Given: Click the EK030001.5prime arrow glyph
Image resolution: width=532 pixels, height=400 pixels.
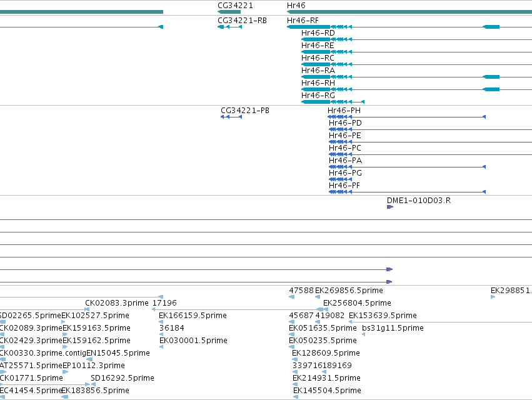Looking at the screenshot, I should click(161, 347).
